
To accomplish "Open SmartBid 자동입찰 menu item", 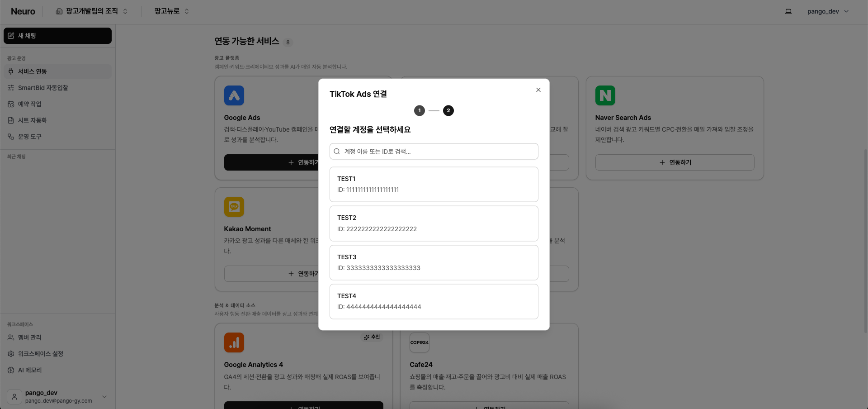I will coord(57,88).
